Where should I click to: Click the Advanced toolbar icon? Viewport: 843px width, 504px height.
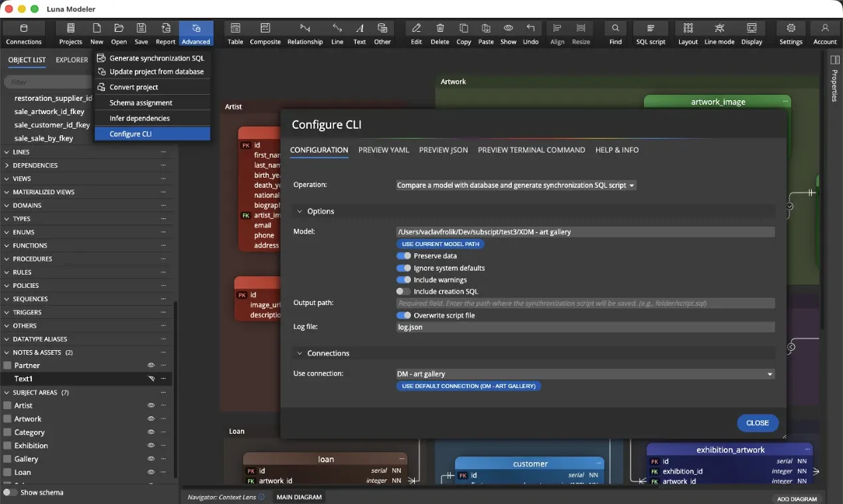click(196, 34)
